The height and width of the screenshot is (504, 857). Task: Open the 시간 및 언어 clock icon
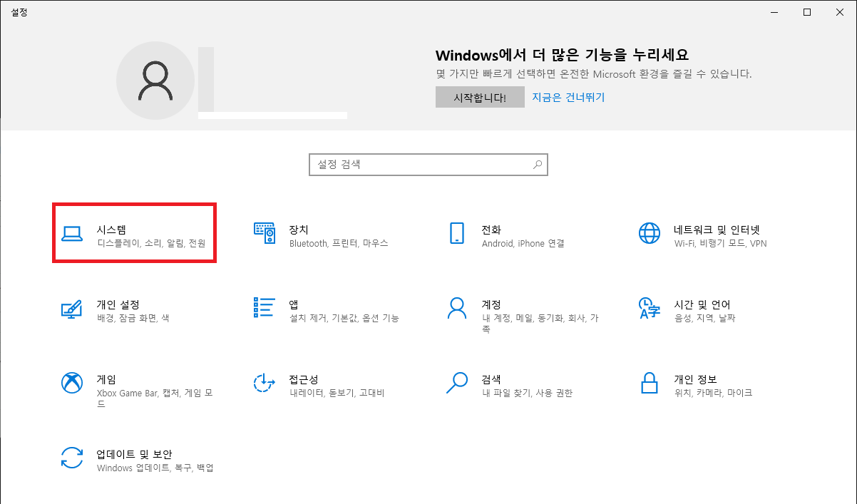(650, 308)
